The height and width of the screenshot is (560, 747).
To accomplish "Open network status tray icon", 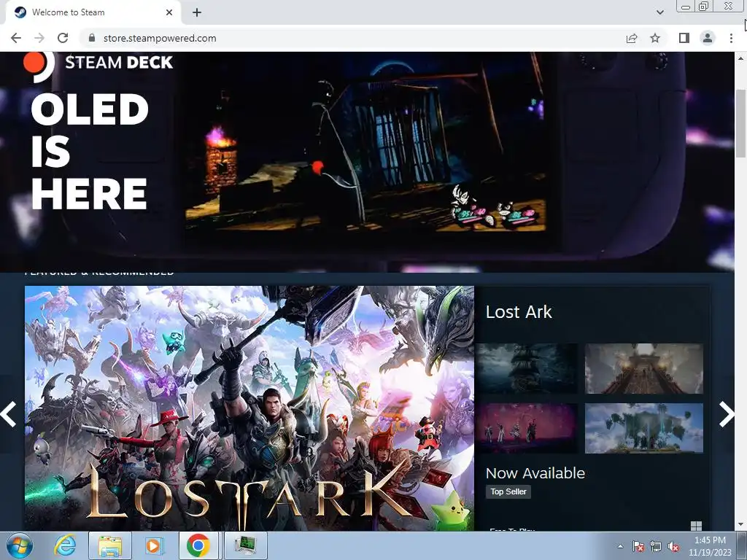I will (656, 546).
